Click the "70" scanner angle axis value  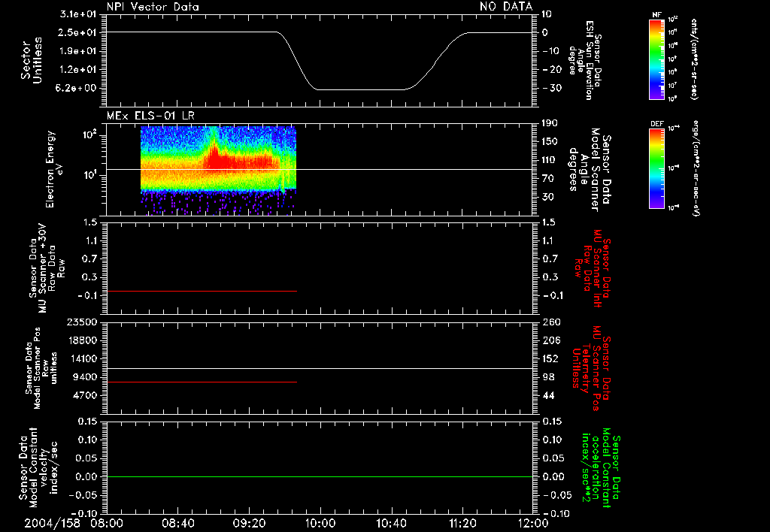click(x=550, y=178)
